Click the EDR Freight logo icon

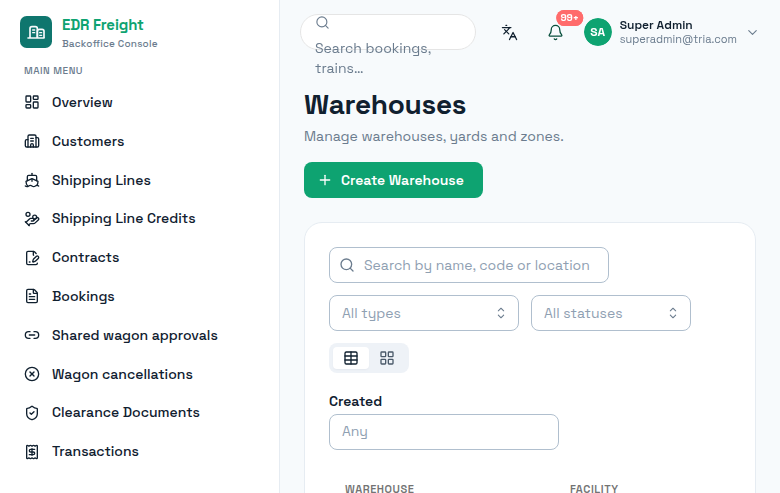(x=36, y=32)
